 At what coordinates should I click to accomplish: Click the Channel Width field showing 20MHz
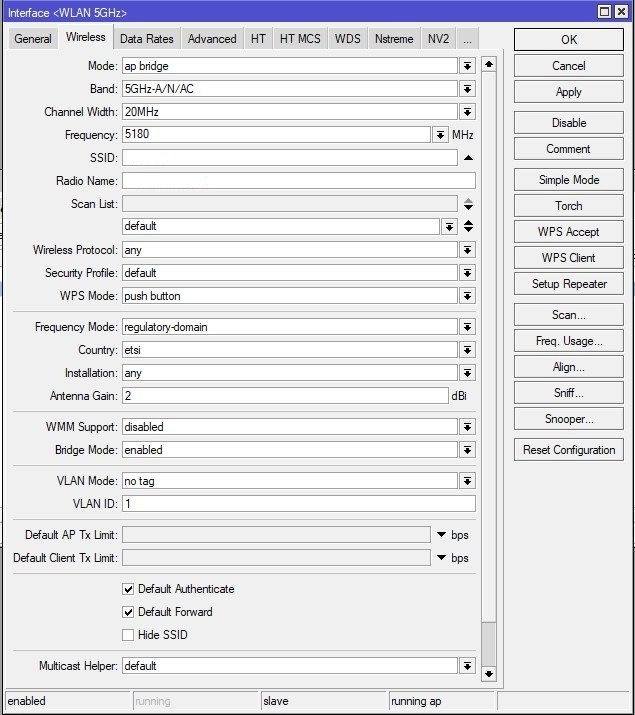coord(290,112)
